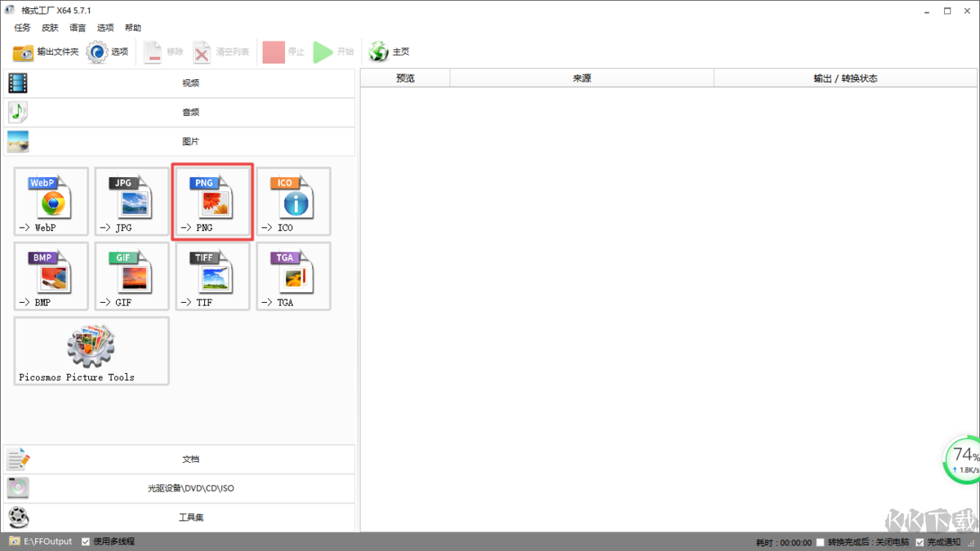Open the 皮肤 menu
This screenshot has width=980, height=551.
tap(50, 28)
